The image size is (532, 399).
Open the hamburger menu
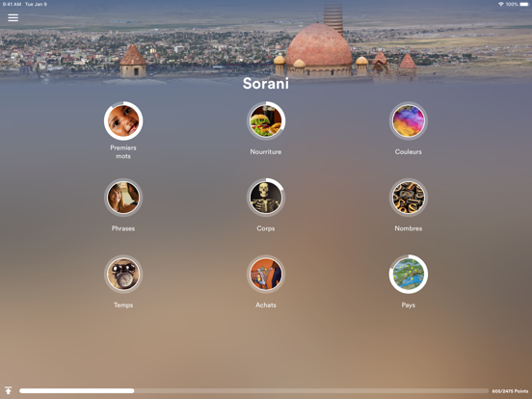(13, 17)
